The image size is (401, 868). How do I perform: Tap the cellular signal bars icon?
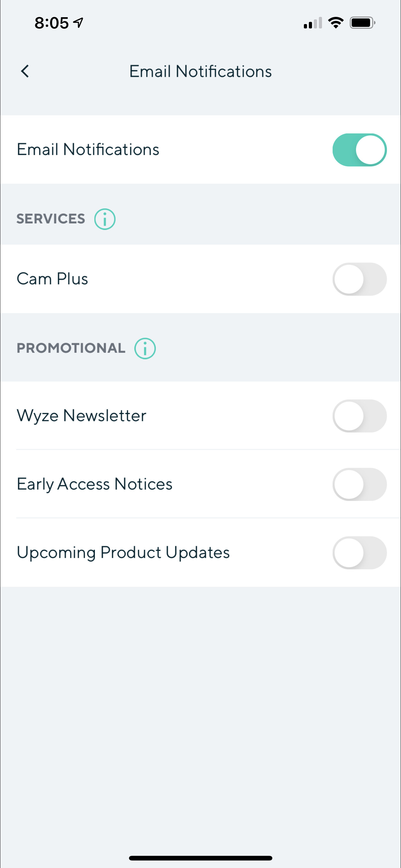click(x=312, y=23)
